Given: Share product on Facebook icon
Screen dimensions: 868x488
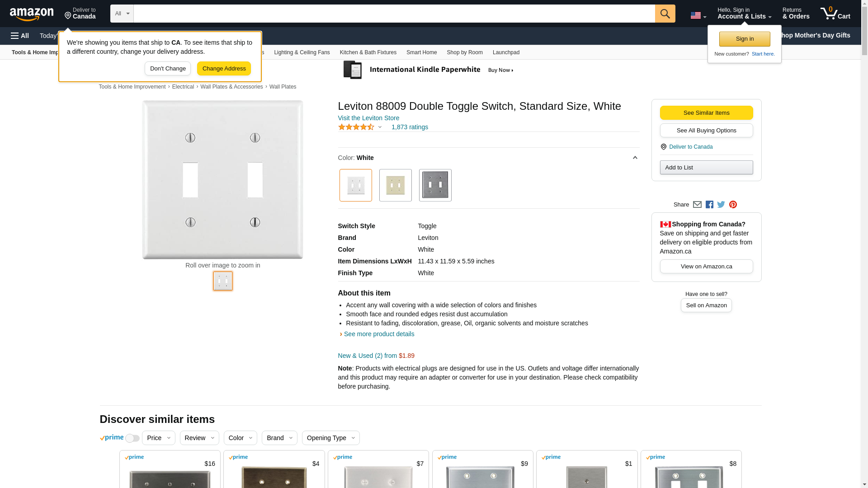Looking at the screenshot, I should [x=709, y=205].
